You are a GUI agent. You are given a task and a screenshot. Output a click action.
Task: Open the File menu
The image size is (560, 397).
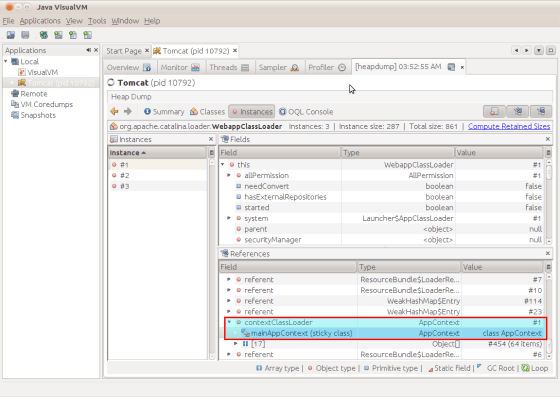coord(8,21)
